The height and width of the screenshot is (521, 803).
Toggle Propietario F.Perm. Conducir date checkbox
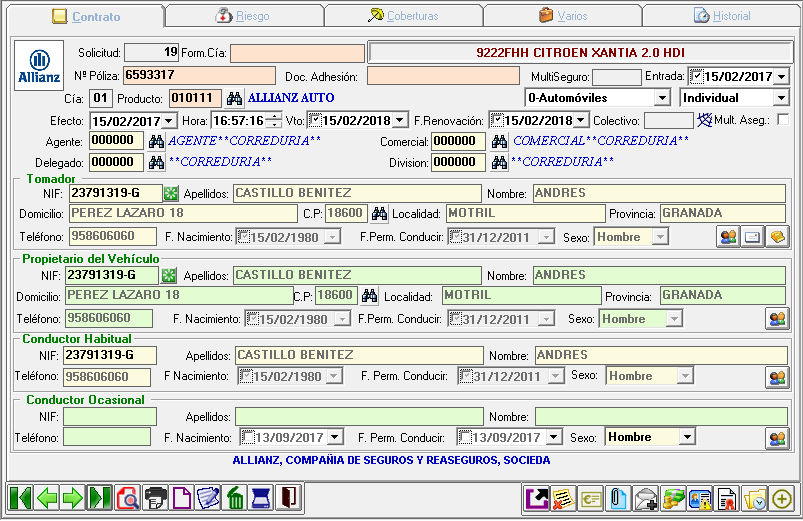[x=457, y=319]
